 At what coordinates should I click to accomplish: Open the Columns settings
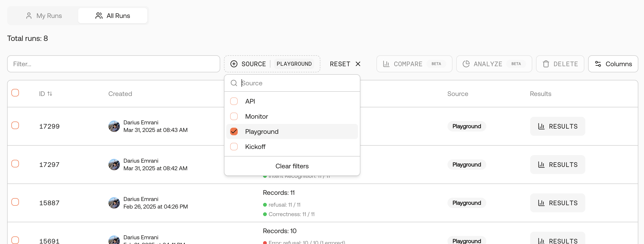click(x=613, y=64)
